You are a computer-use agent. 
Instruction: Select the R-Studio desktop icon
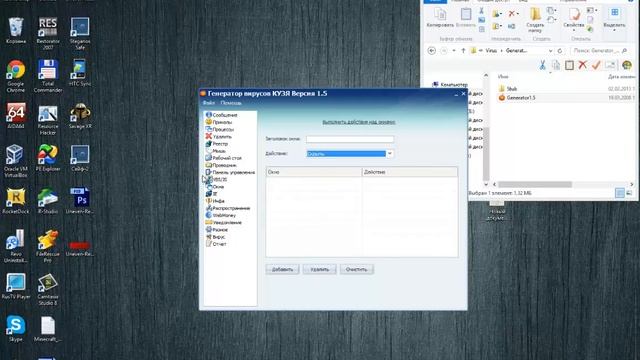click(x=48, y=201)
